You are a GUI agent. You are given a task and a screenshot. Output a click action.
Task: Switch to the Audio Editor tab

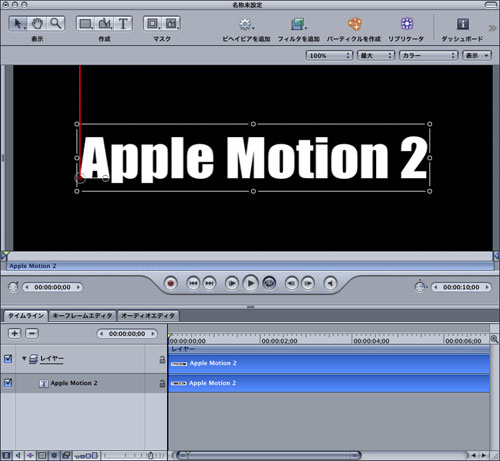point(148,315)
